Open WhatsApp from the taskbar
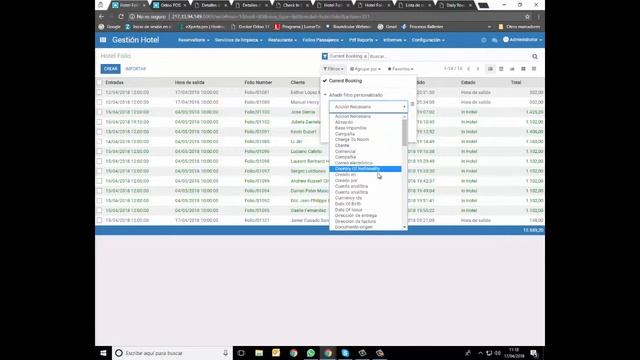Screen dimensions: 640x360 pos(311,353)
